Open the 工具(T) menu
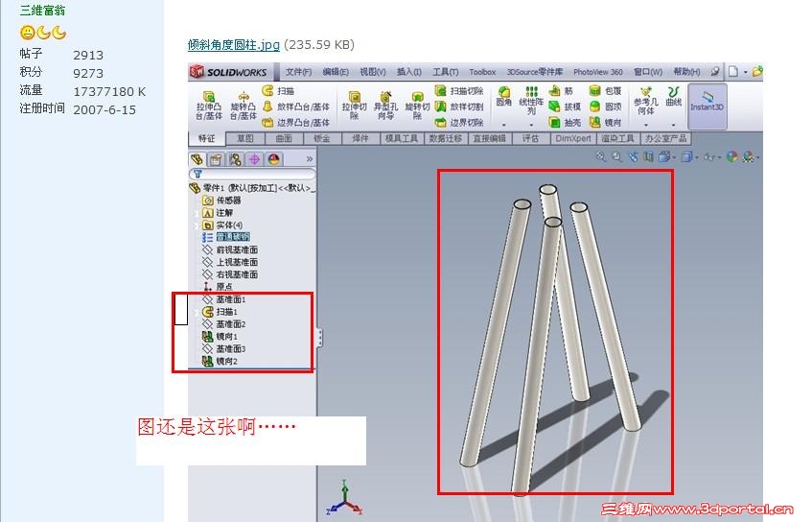This screenshot has height=522, width=812. (446, 72)
